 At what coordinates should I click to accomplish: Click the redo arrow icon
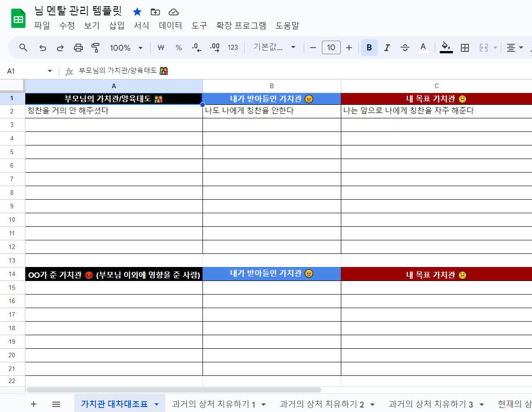click(x=60, y=47)
